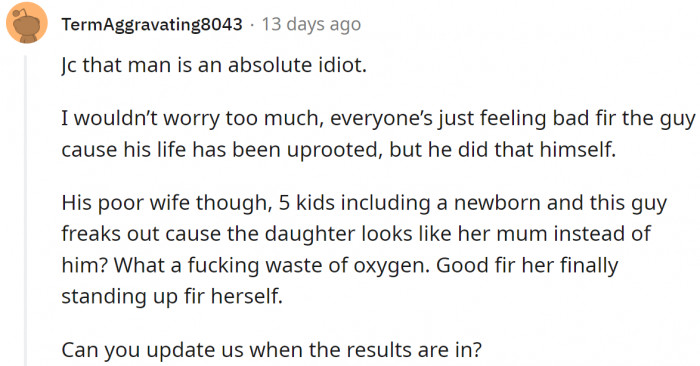Collapse the comment using the thread line
This screenshot has height=366, width=700.
click(25, 211)
